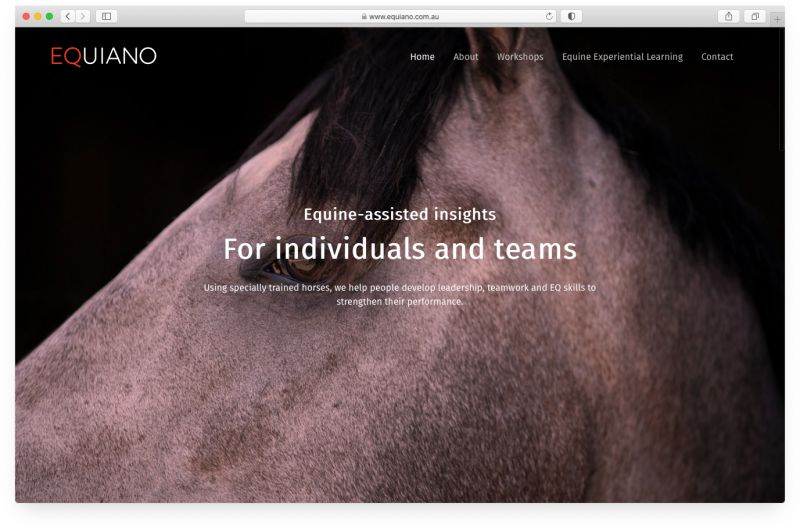Open the About menu item

click(466, 57)
